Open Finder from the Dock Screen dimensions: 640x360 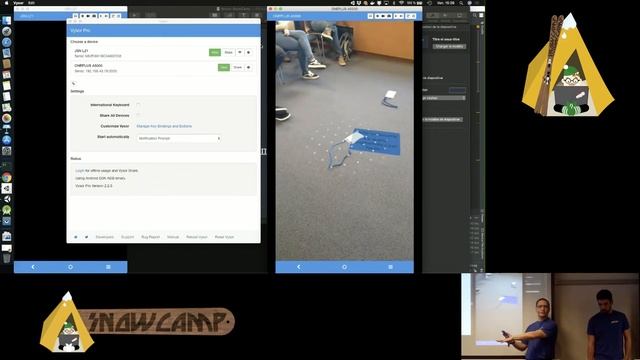click(7, 20)
